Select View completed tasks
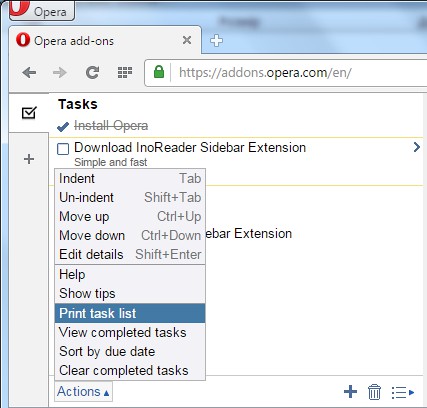 [x=130, y=333]
